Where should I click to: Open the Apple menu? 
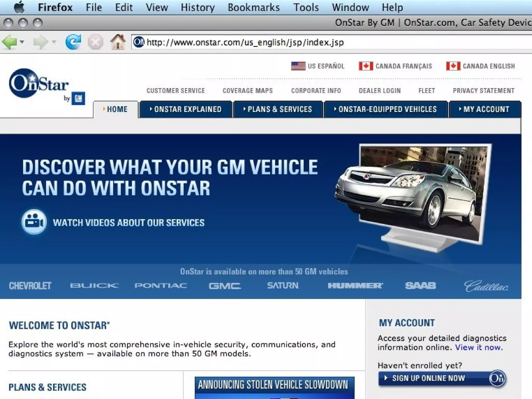coord(19,7)
